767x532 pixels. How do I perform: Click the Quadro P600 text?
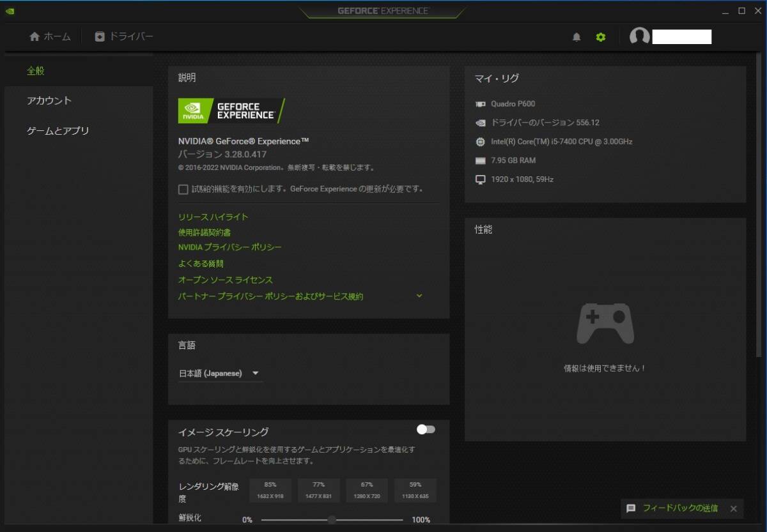pos(513,103)
